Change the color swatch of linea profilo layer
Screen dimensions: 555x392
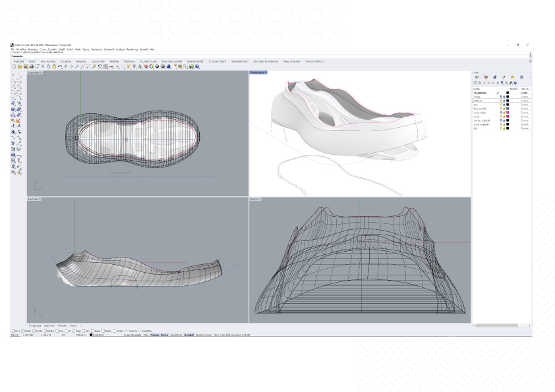pos(508,109)
